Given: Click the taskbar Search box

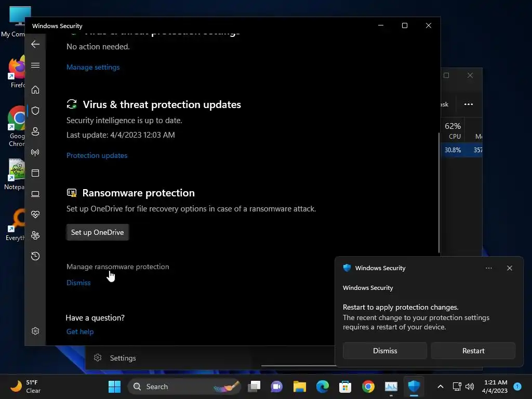Looking at the screenshot, I should click(184, 387).
